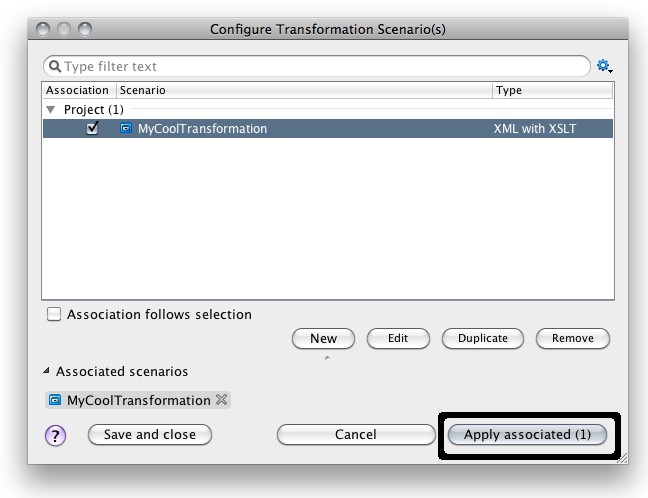The width and height of the screenshot is (648, 498).
Task: Click in the Type filter text field
Action: [x=320, y=67]
